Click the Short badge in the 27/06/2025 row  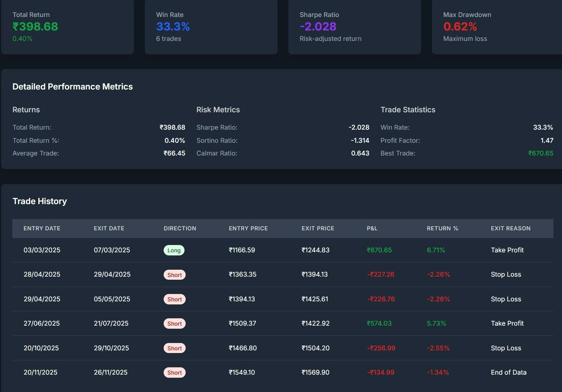pos(174,324)
